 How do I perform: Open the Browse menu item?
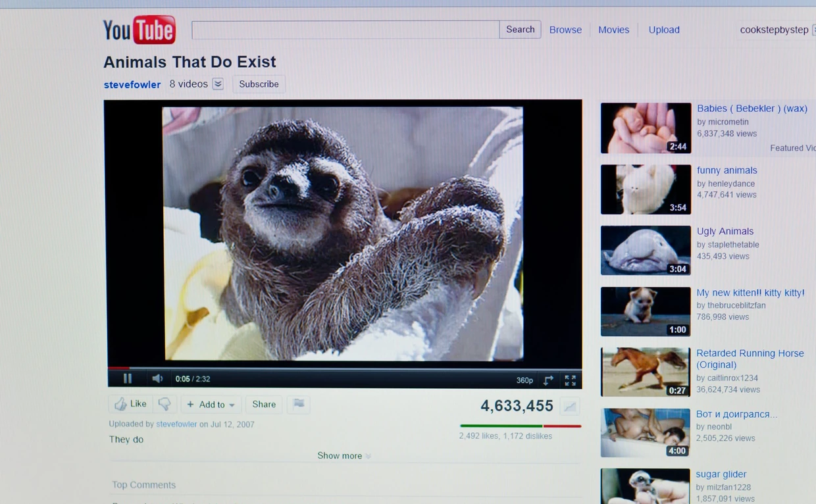[565, 30]
